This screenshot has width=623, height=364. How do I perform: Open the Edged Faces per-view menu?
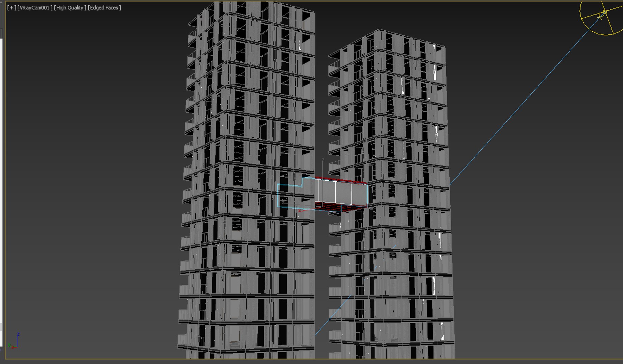[104, 8]
